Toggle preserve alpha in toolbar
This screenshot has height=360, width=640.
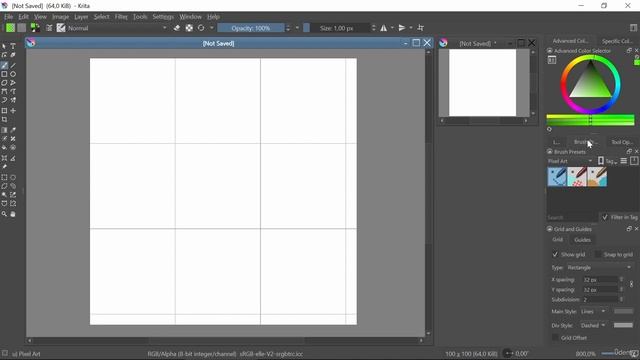point(189,28)
